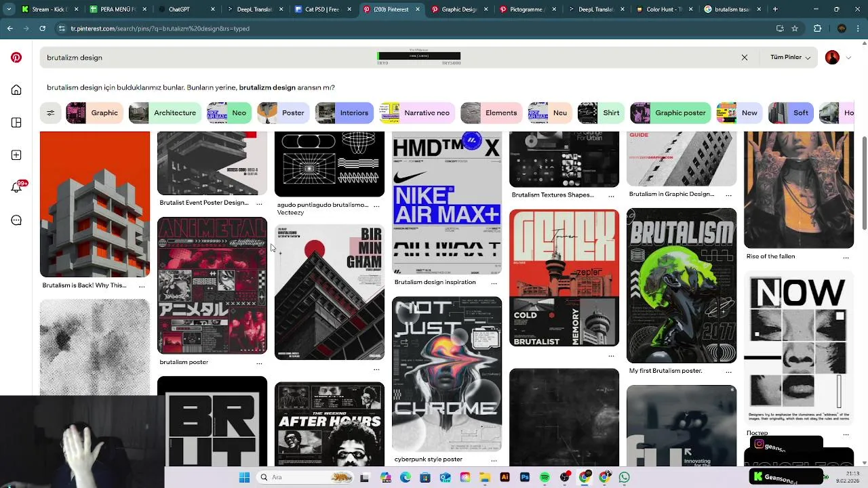Screen dimensions: 868x488
Task: Search instead for brutalizm design link
Action: click(267, 87)
